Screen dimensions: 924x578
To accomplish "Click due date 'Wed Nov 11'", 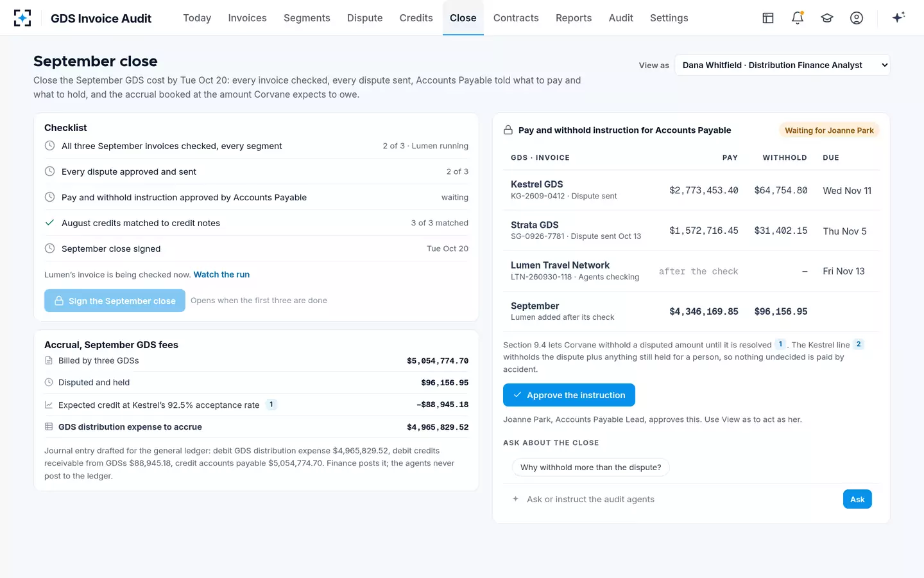I will [847, 191].
